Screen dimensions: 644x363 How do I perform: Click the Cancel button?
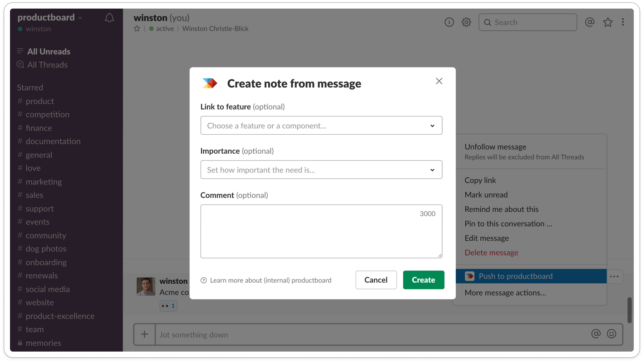[x=376, y=280]
